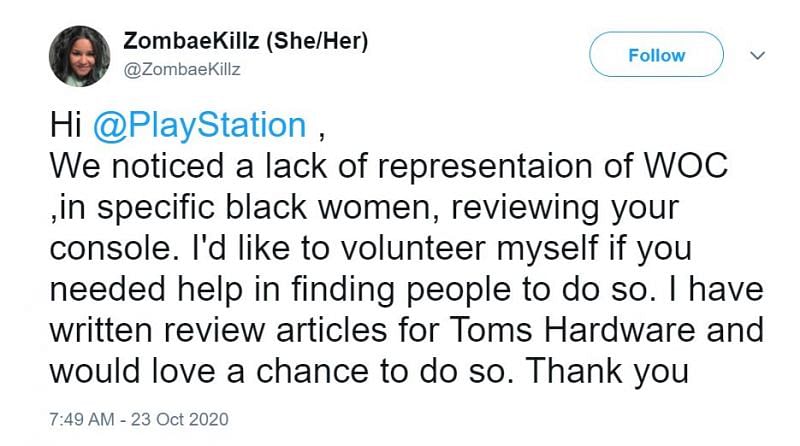This screenshot has width=800, height=446.
Task: Follow the ZombaeKillz account
Action: pyautogui.click(x=656, y=55)
